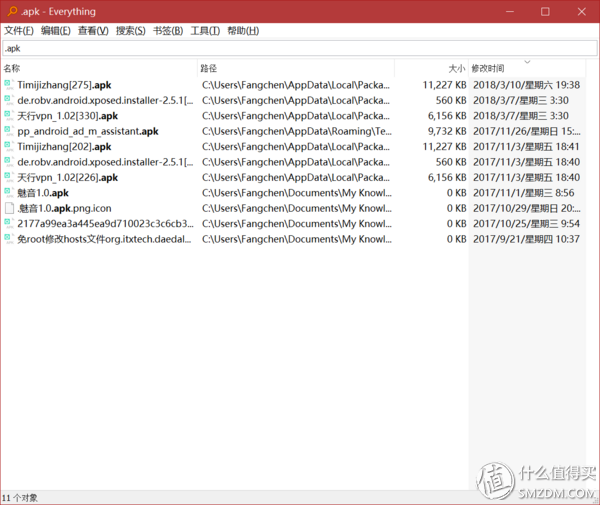Select file pp_android_ad_m_assistant.apk
600x505 pixels.
pyautogui.click(x=88, y=131)
